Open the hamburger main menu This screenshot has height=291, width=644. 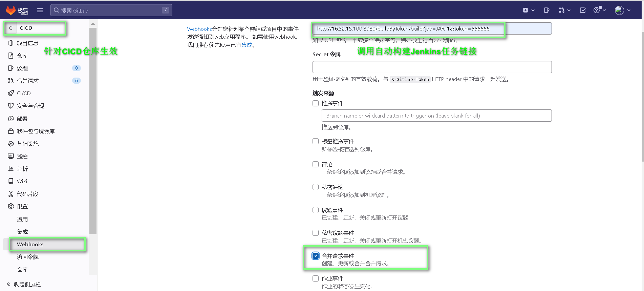tap(40, 10)
